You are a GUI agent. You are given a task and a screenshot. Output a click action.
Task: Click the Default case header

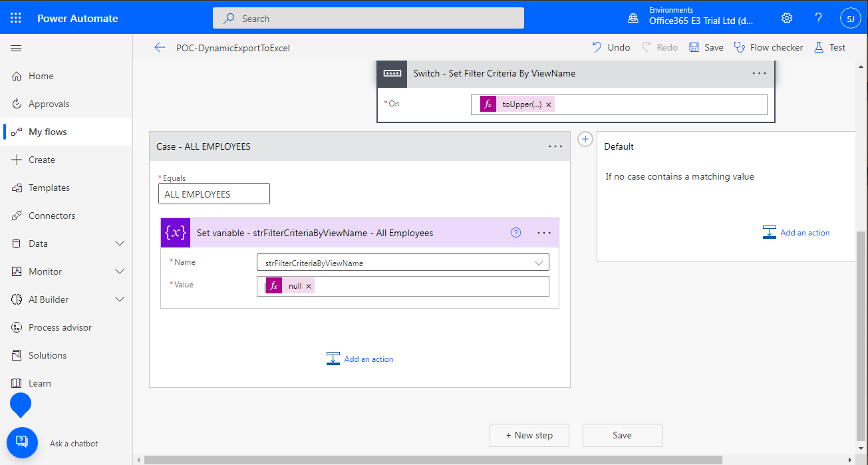coord(726,146)
